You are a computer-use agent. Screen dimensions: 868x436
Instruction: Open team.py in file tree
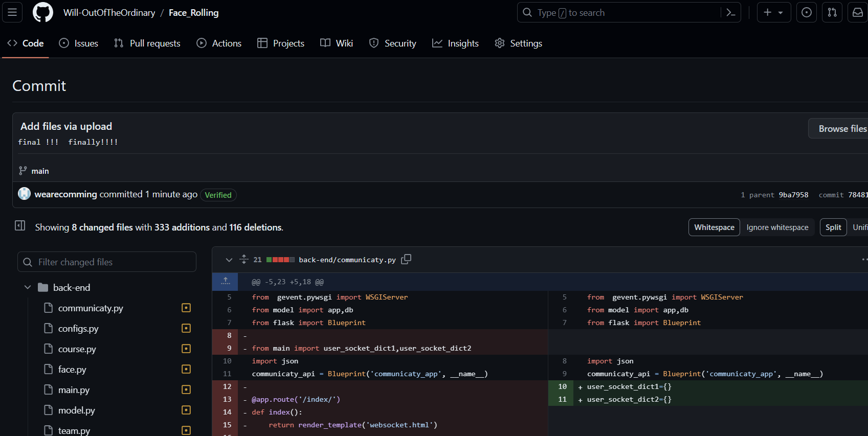click(x=74, y=431)
